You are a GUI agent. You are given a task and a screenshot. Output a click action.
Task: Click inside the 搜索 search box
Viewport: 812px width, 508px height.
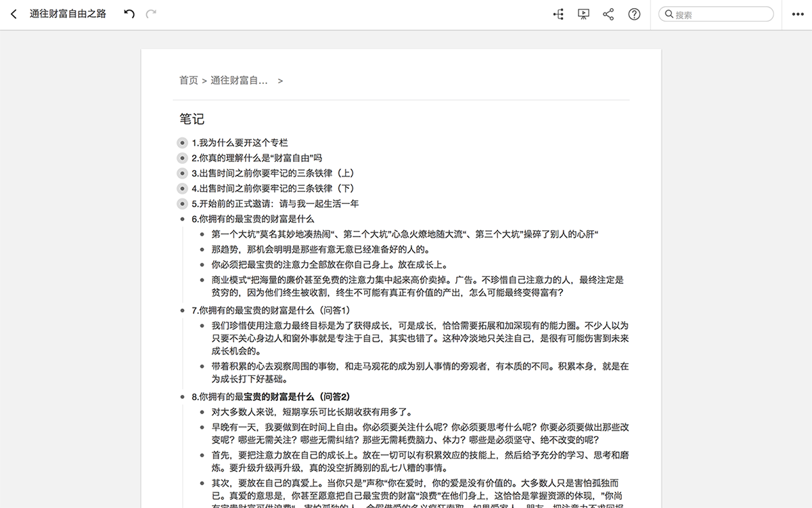point(716,14)
